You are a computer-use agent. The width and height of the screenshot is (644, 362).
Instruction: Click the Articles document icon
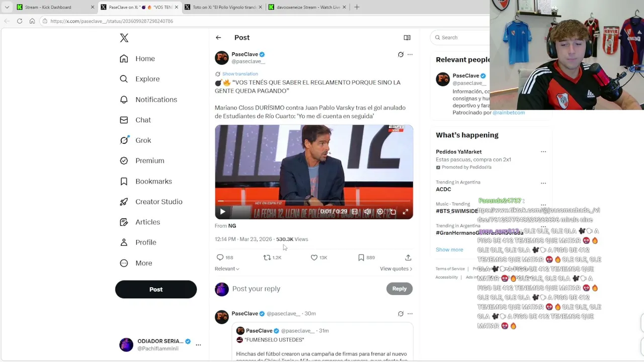[x=124, y=222]
